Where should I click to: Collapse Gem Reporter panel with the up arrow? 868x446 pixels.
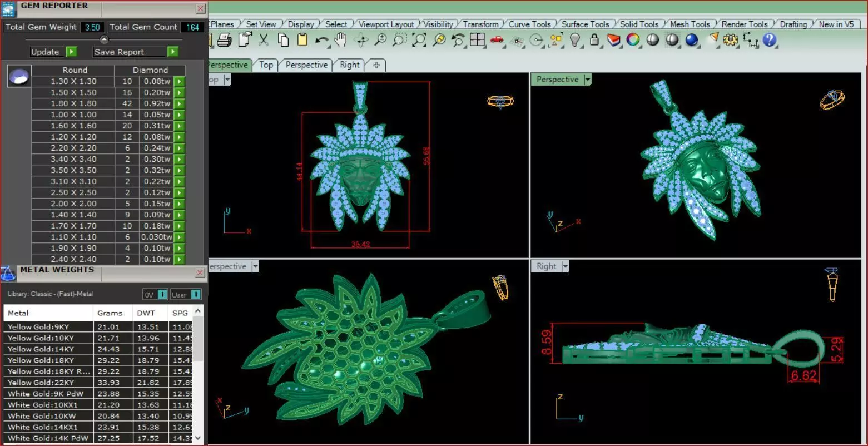tap(104, 39)
